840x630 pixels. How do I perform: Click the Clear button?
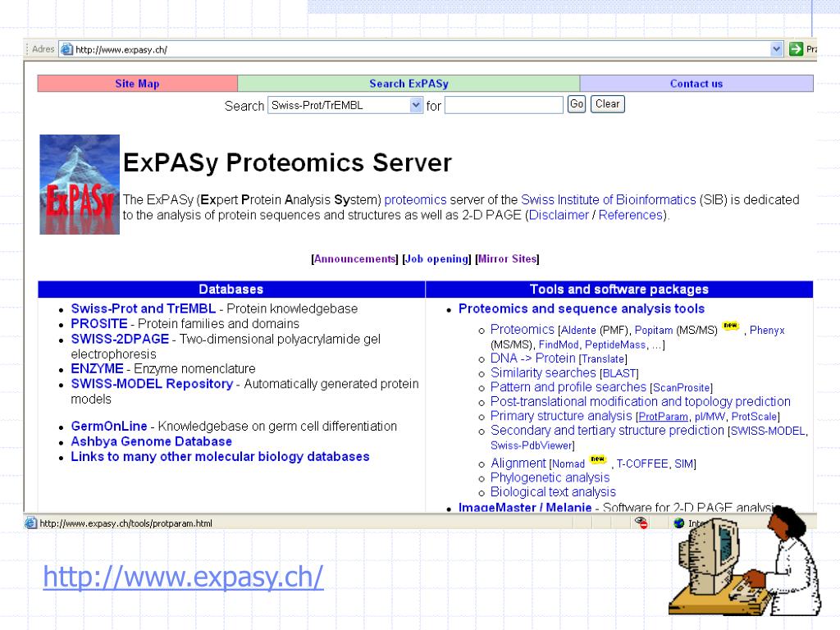pyautogui.click(x=608, y=104)
